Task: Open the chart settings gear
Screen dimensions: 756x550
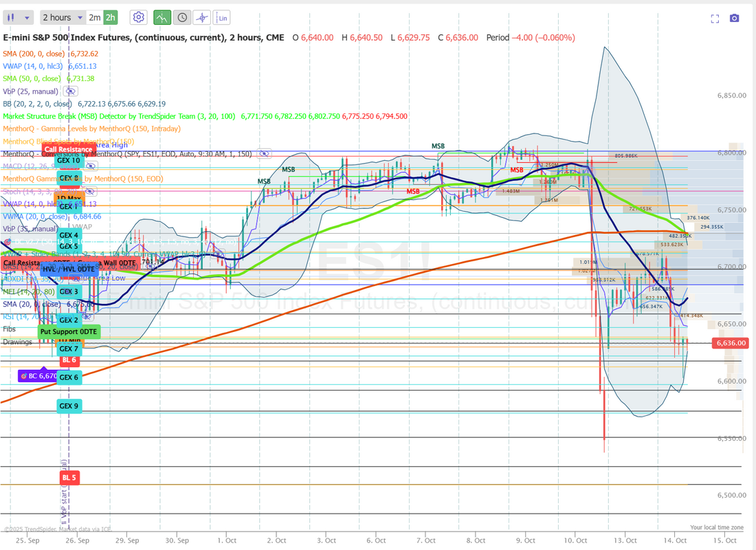Action: pyautogui.click(x=138, y=17)
